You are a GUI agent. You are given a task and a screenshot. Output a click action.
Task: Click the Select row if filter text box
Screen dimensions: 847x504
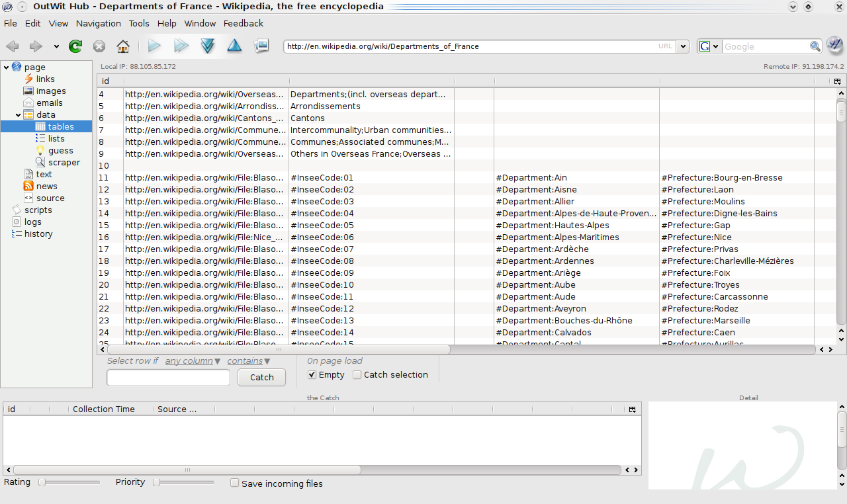(x=168, y=378)
